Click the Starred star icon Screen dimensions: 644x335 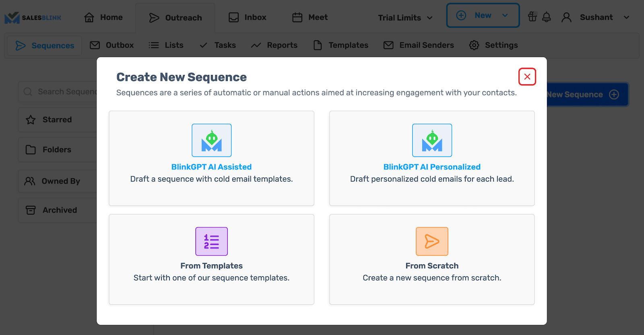click(x=31, y=120)
